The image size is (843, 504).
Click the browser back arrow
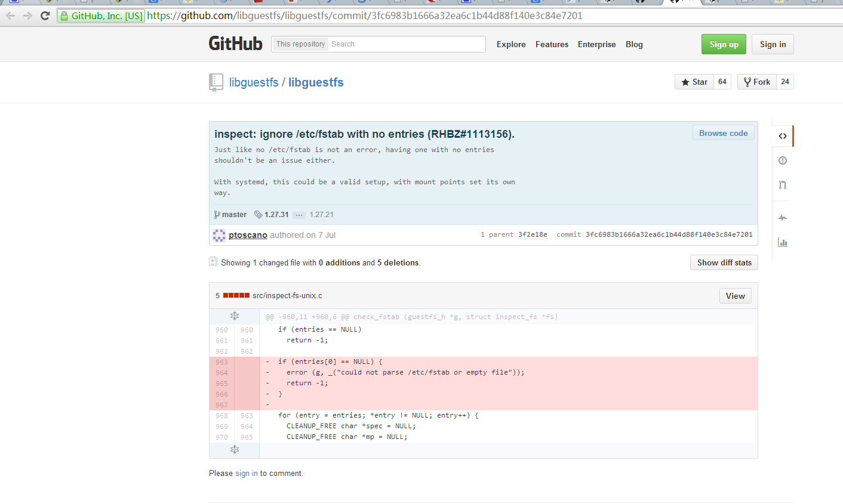pos(10,16)
